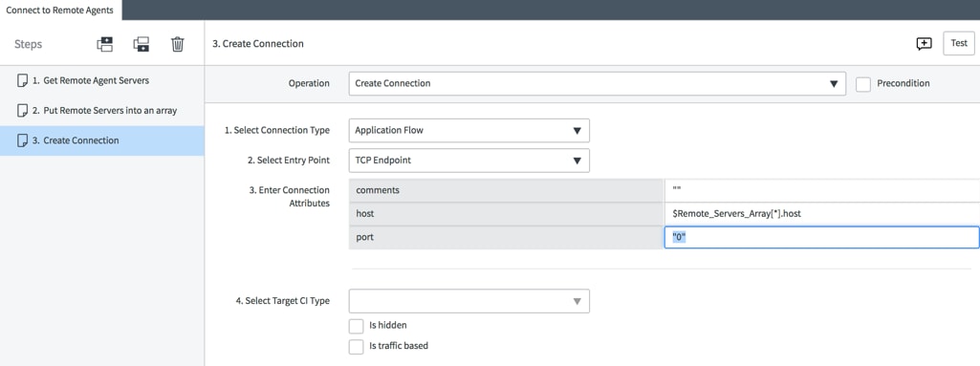
Task: Click the document icon for Get Remote Agent Servers
Action: coord(22,80)
